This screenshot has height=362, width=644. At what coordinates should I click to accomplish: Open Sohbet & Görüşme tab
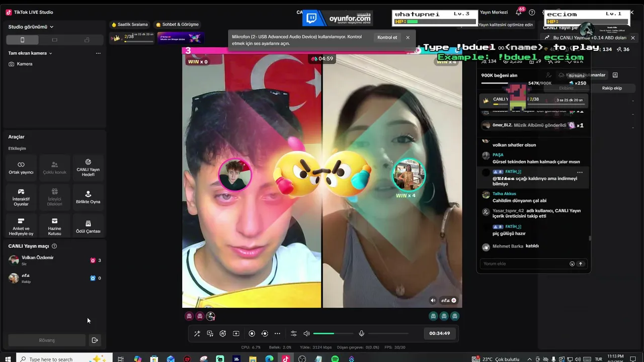point(178,24)
